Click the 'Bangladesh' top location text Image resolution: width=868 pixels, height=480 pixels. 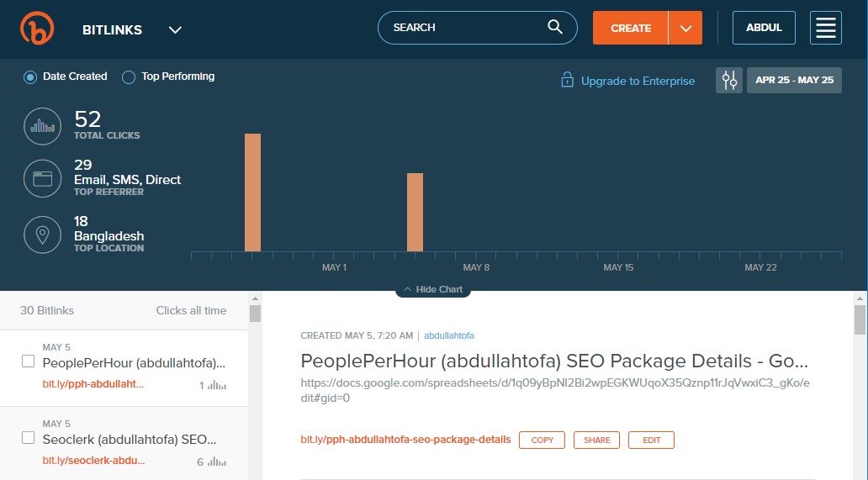click(x=109, y=236)
